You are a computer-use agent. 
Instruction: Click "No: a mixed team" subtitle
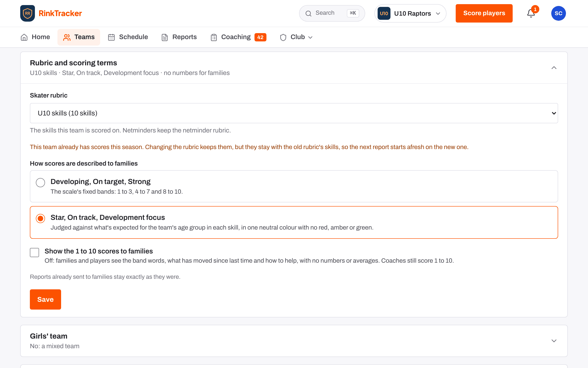coord(55,346)
